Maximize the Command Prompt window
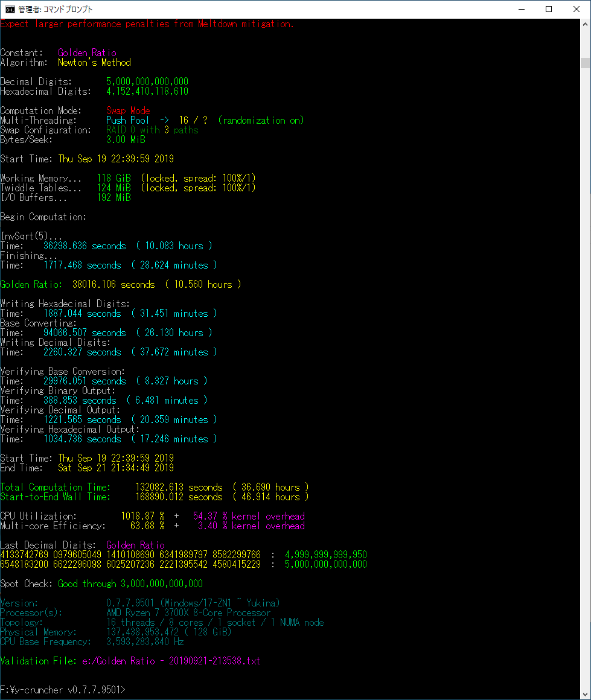 549,9
